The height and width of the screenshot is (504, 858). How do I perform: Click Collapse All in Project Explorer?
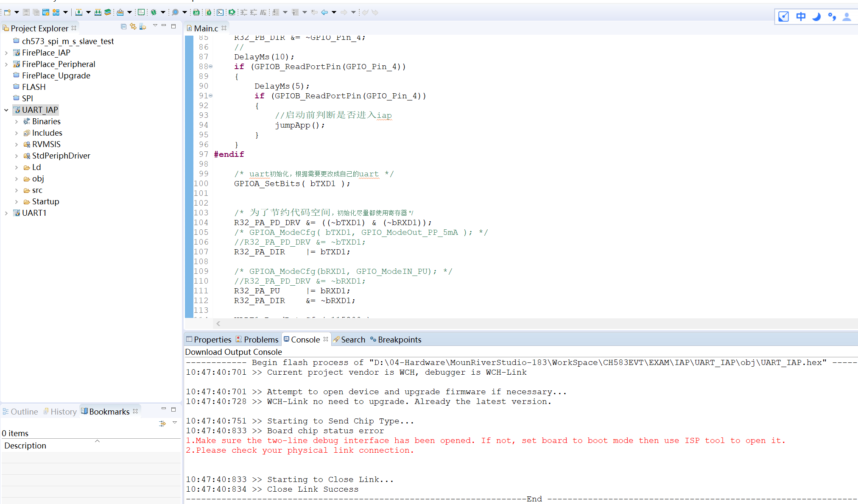pyautogui.click(x=123, y=27)
